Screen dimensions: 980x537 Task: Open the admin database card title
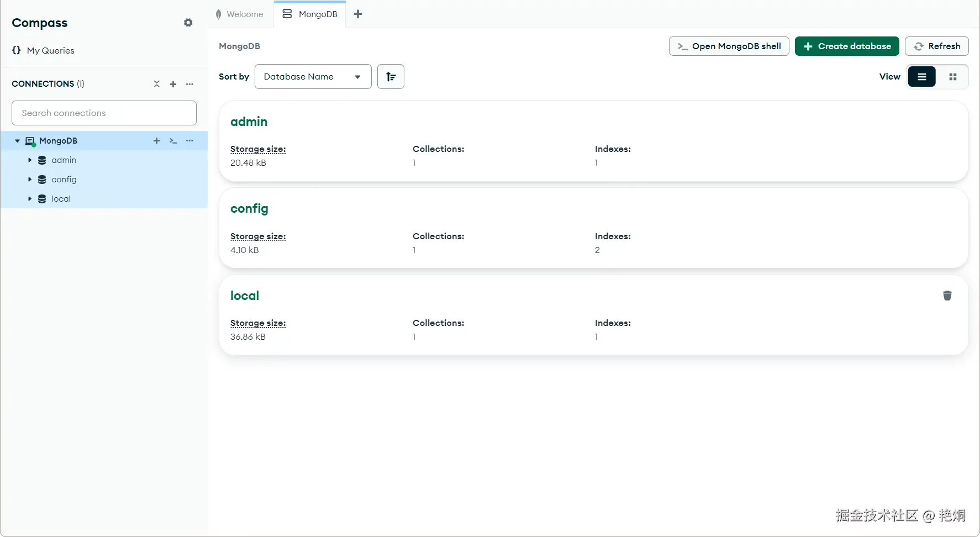point(249,122)
